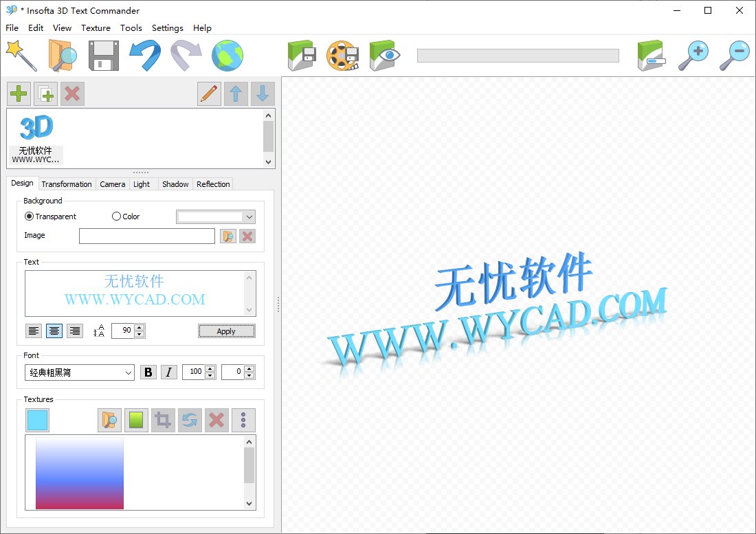Preview the 3D text rendering

[x=383, y=56]
